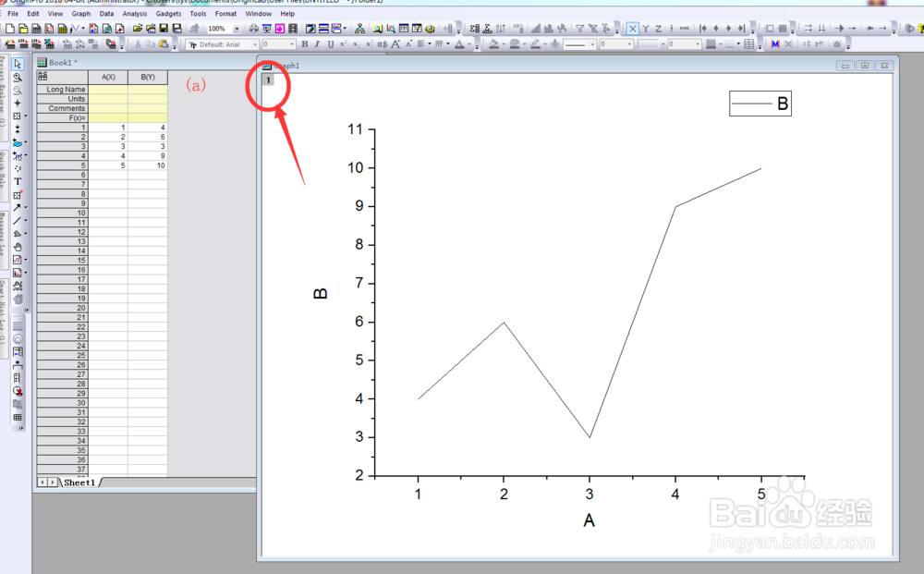Click the cell containing 10 in column B
This screenshot has width=924, height=574.
pyautogui.click(x=148, y=165)
